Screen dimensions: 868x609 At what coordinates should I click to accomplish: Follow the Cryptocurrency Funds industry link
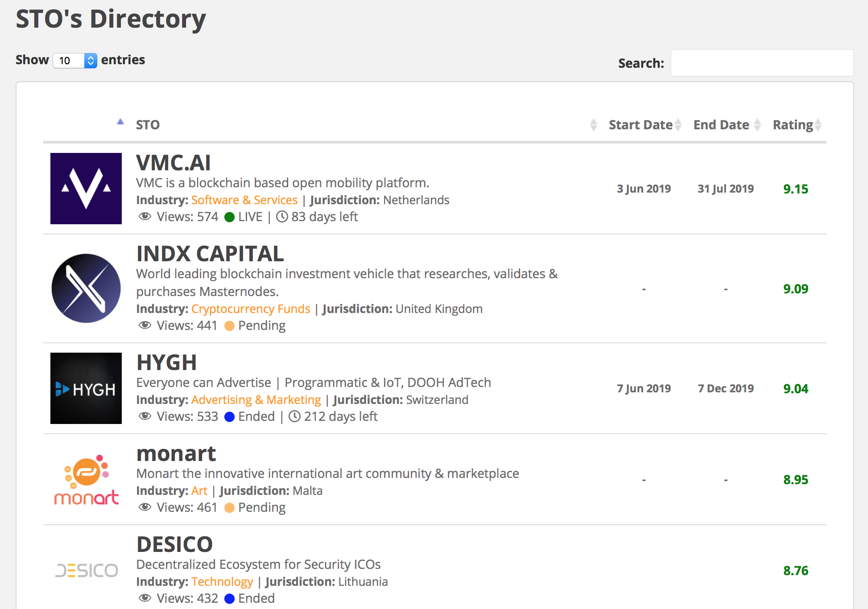point(251,309)
